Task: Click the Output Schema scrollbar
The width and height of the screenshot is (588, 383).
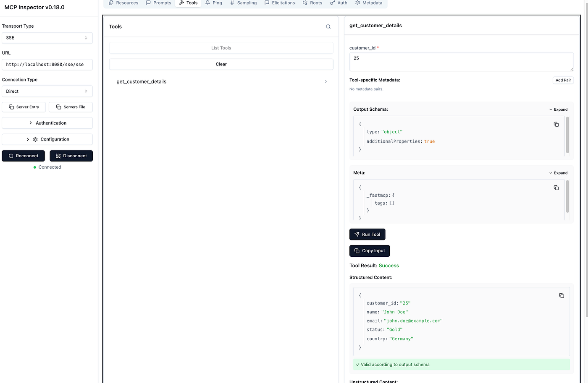Action: (567, 135)
